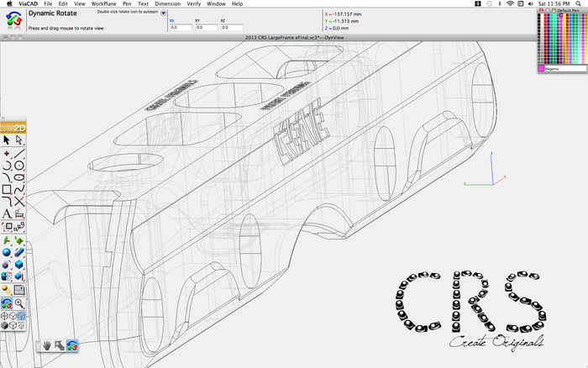588x368 pixels.
Task: Open the WorkPlane menu
Action: pos(103,4)
